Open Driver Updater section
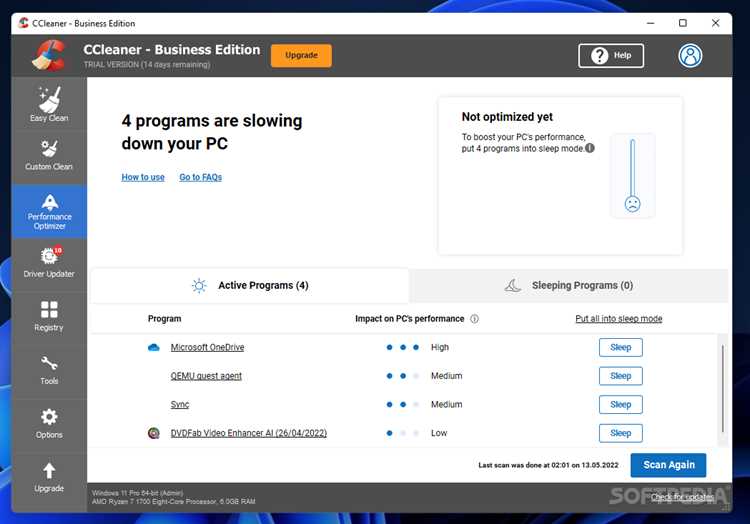This screenshot has width=750, height=524. (49, 262)
